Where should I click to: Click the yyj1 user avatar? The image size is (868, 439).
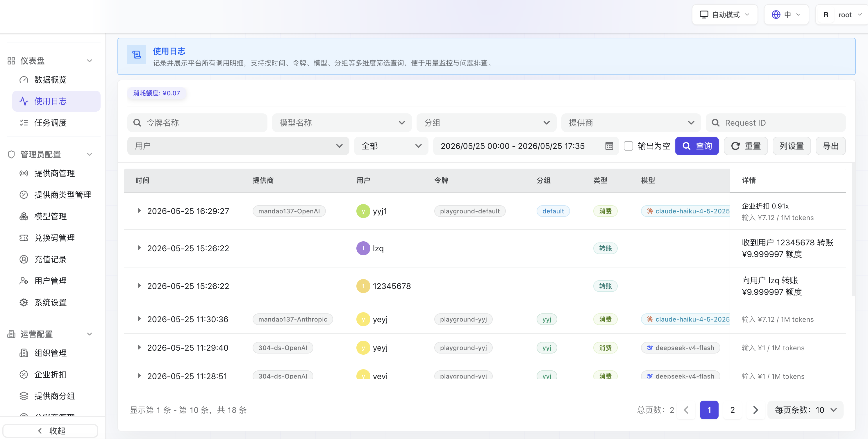363,211
